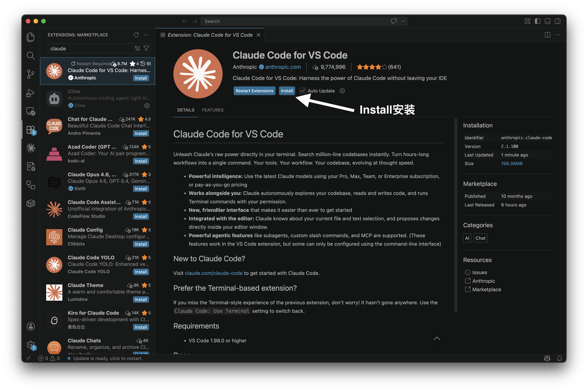Open the chat icon in the title bar
The image size is (588, 391).
coord(394,21)
